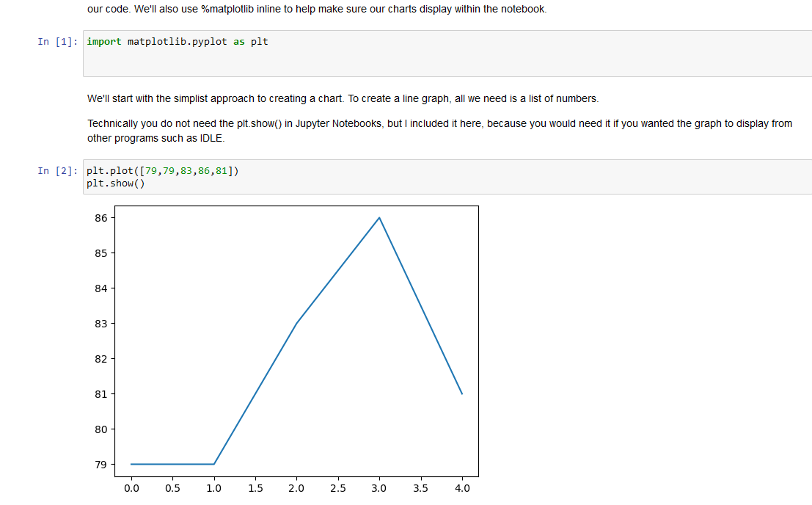Click the 'import' keyword in first cell
The width and height of the screenshot is (812, 505).
point(103,42)
